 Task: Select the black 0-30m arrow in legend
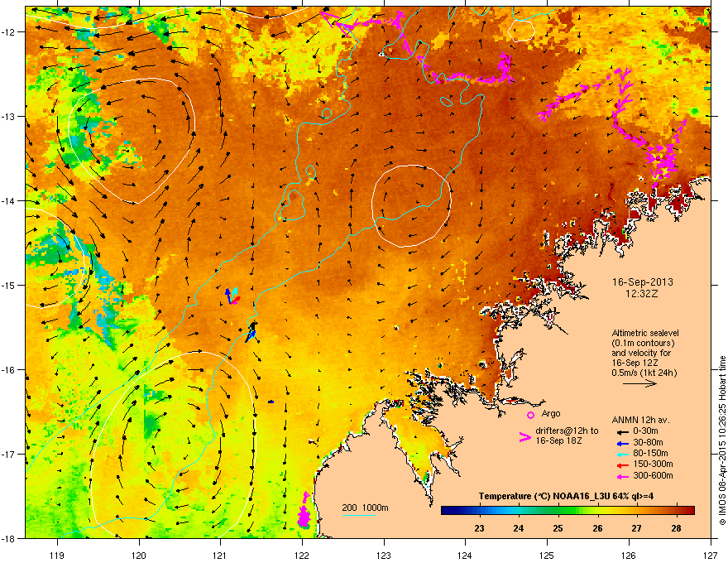click(622, 431)
